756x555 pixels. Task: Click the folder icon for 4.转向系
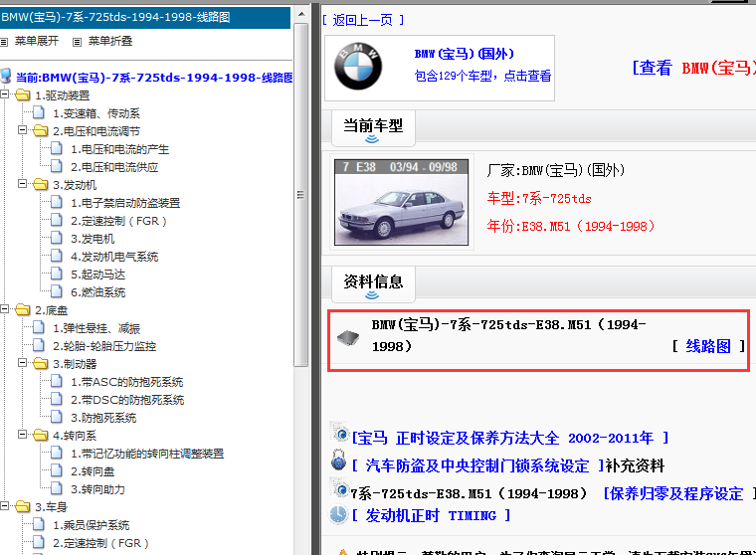[41, 435]
